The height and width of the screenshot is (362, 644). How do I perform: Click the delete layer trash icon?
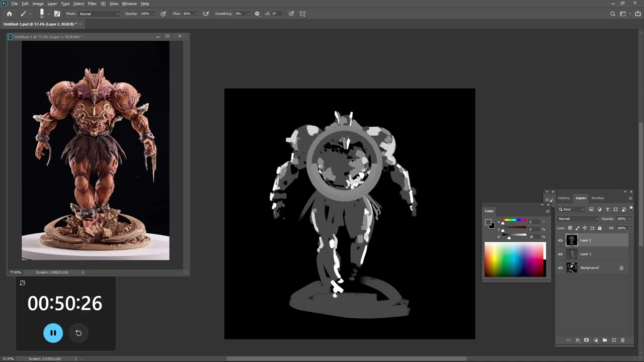pos(622,340)
